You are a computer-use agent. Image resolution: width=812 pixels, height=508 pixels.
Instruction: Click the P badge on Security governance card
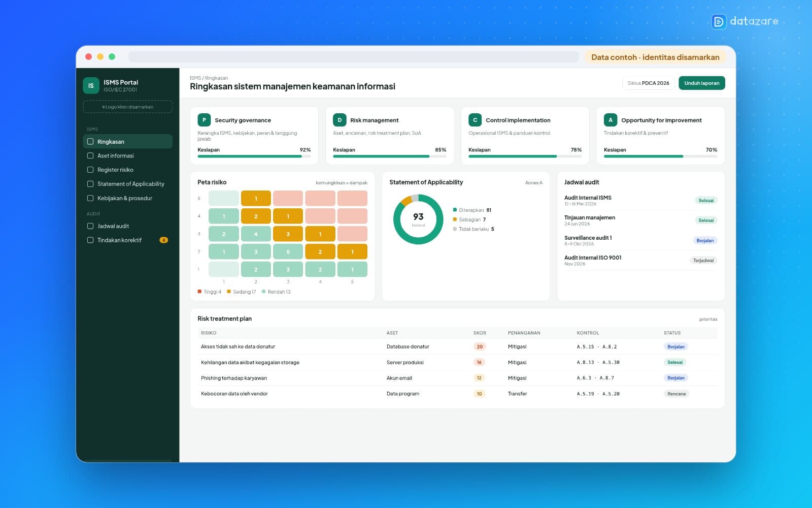204,120
